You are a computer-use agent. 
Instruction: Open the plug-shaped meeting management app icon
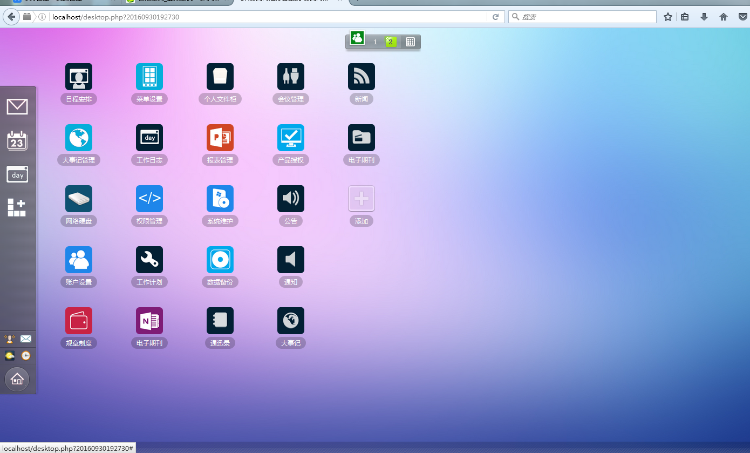[290, 77]
